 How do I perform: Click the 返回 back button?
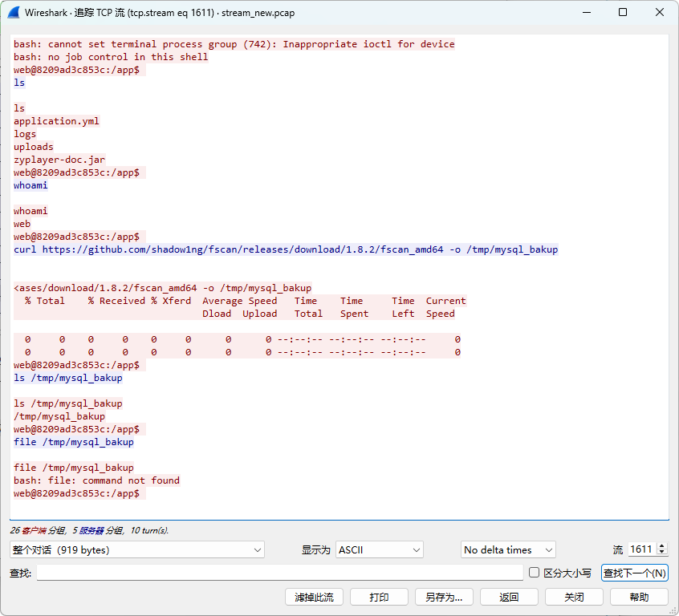[x=509, y=597]
